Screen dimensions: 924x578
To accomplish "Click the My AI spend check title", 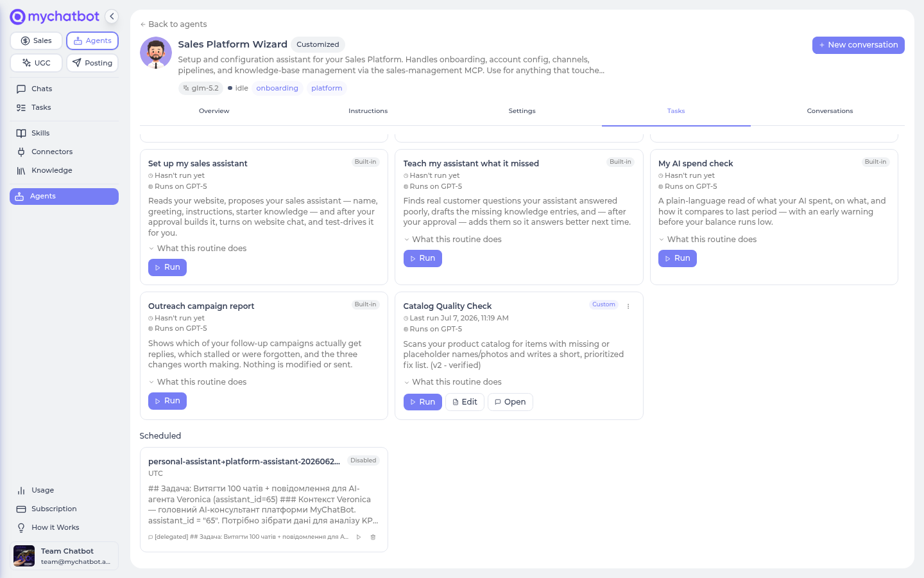I will coord(696,164).
